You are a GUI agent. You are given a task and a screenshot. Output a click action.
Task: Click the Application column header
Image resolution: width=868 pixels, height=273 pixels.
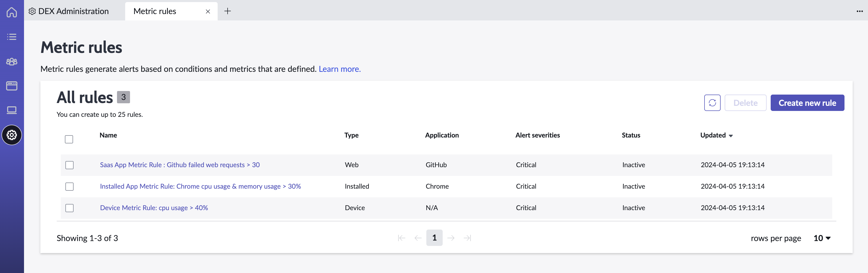(442, 135)
